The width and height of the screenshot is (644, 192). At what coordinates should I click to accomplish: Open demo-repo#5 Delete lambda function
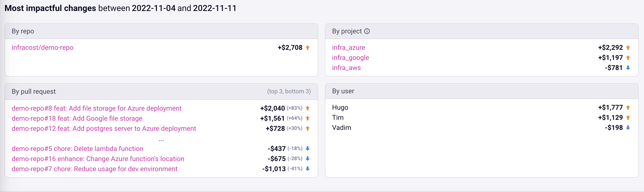(x=78, y=149)
